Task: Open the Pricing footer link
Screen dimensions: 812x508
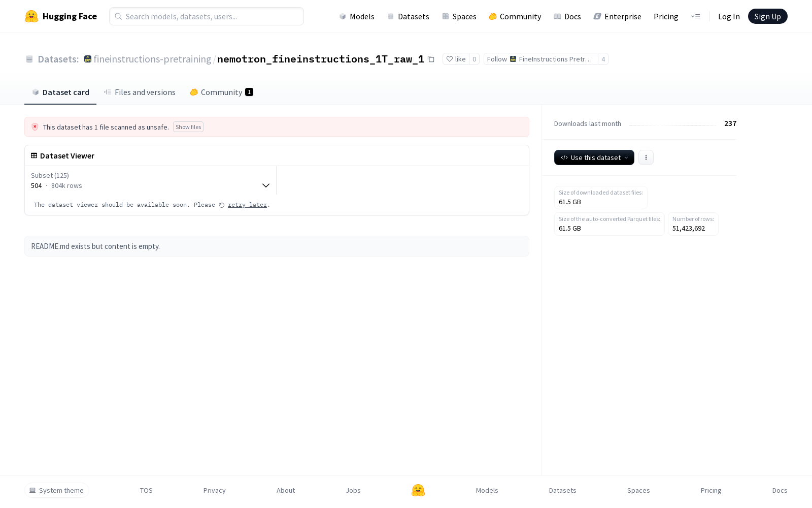Action: point(711,490)
